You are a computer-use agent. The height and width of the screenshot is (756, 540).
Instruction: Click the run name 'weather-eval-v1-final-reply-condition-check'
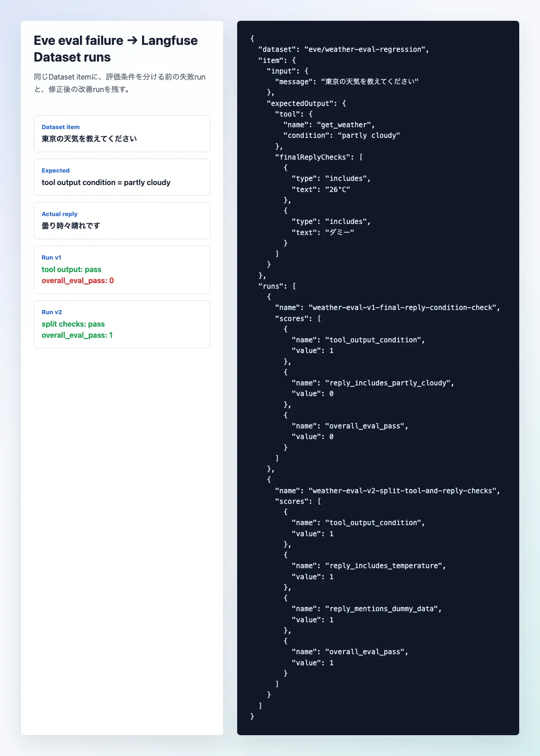[402, 308]
